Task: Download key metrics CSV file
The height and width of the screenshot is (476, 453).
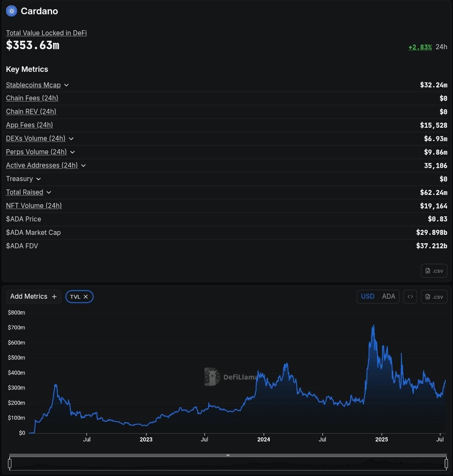Action: [434, 271]
